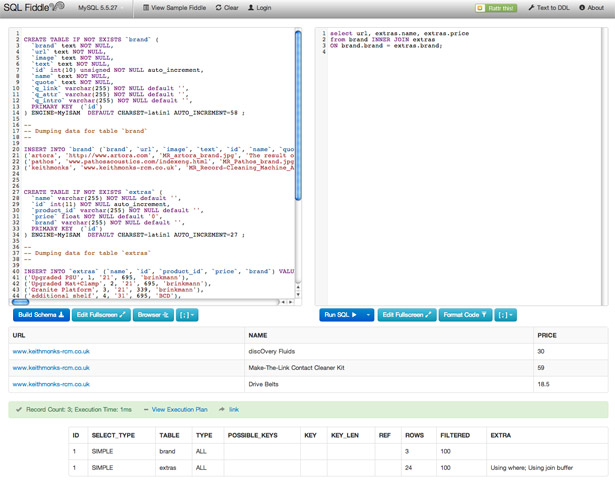
Task: Click View Execution Plan link
Action: pos(179,410)
